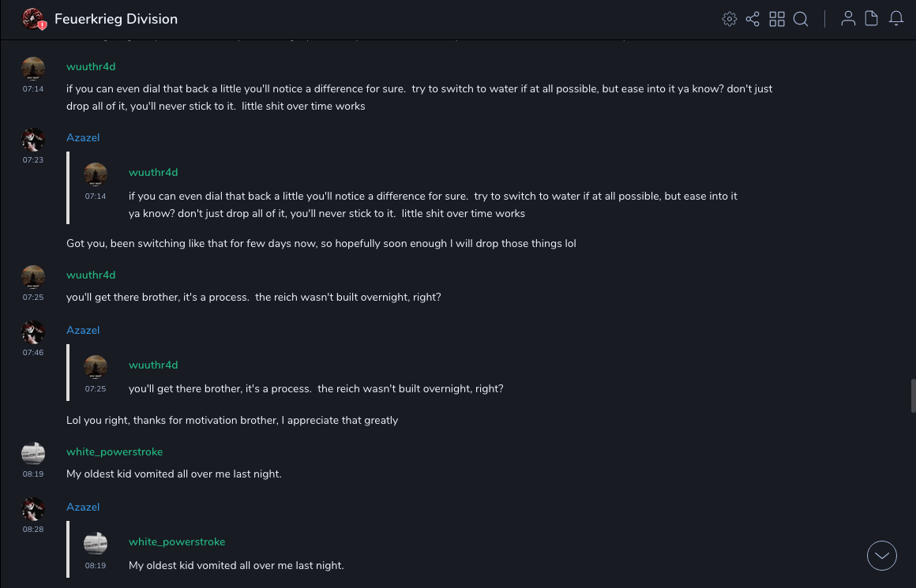Click the search magnifier icon

click(x=801, y=19)
